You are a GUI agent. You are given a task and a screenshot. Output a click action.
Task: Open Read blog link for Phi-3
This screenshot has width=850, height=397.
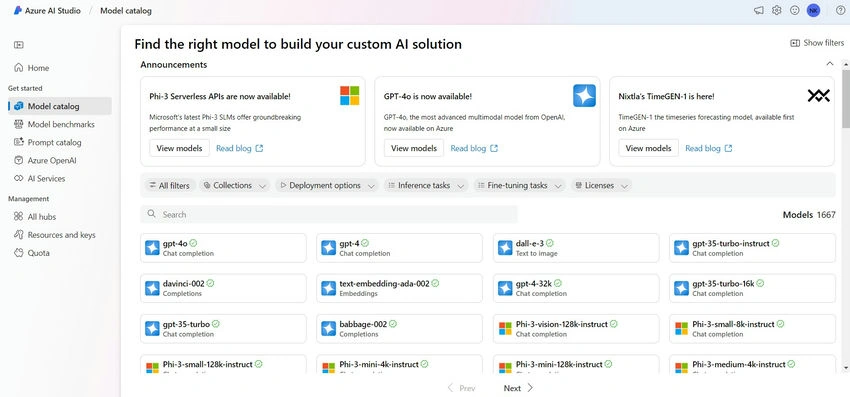[240, 148]
